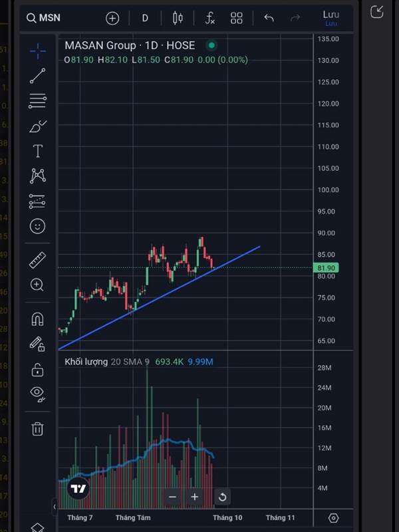Open the MSN symbol search
The image size is (399, 532).
(43, 18)
